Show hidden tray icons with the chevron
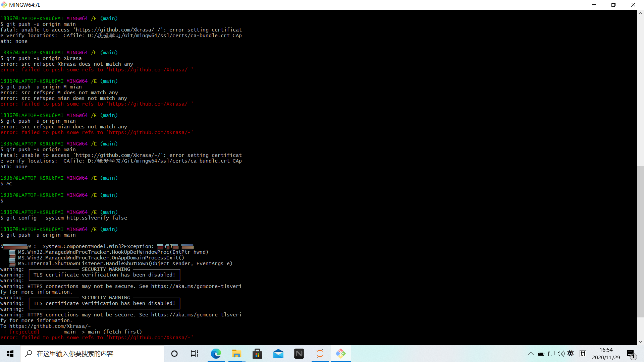Viewport: 644px width, 362px height. tap(531, 353)
